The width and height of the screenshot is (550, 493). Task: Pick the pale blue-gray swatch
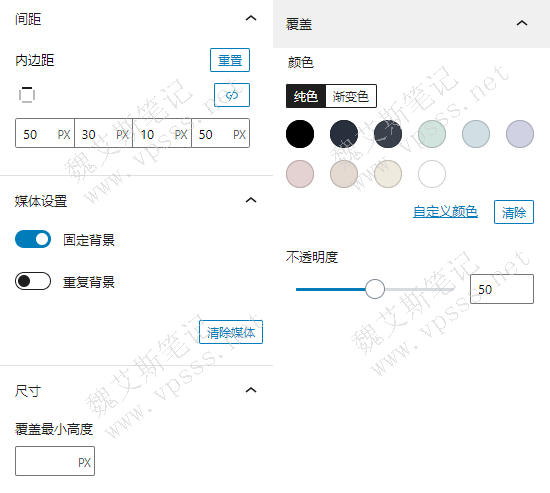tap(476, 134)
